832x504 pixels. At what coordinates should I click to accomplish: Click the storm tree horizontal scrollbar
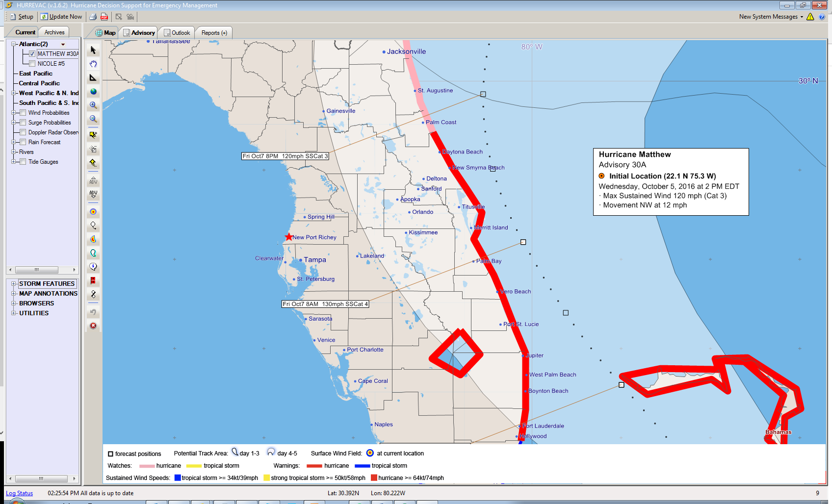[x=42, y=270]
